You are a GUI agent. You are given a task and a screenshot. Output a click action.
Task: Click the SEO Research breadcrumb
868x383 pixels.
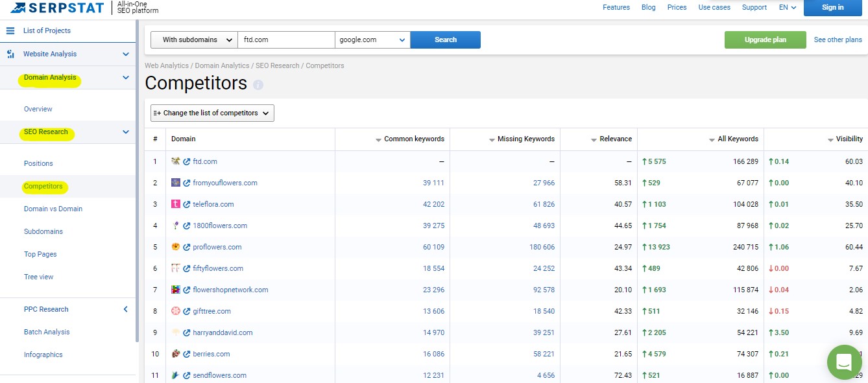278,65
